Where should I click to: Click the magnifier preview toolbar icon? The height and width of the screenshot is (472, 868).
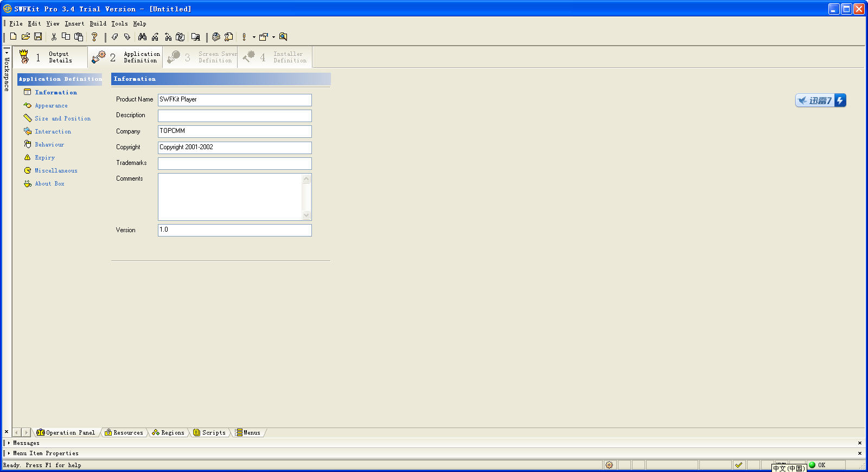[283, 36]
